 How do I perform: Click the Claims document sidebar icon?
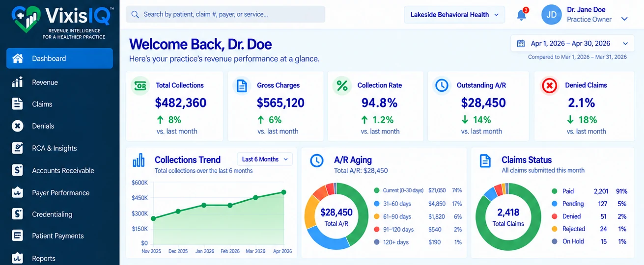click(18, 104)
